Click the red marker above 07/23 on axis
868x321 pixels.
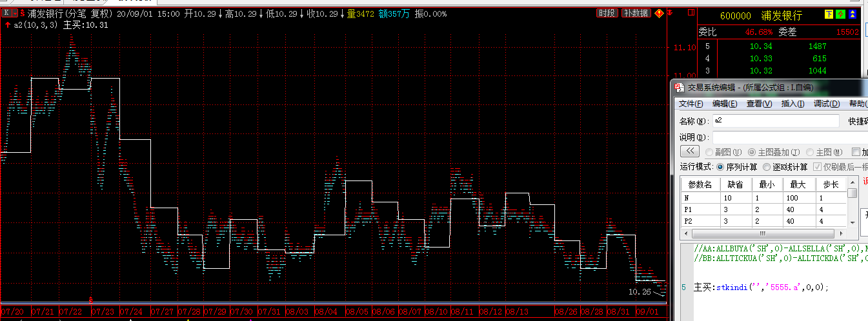click(91, 300)
